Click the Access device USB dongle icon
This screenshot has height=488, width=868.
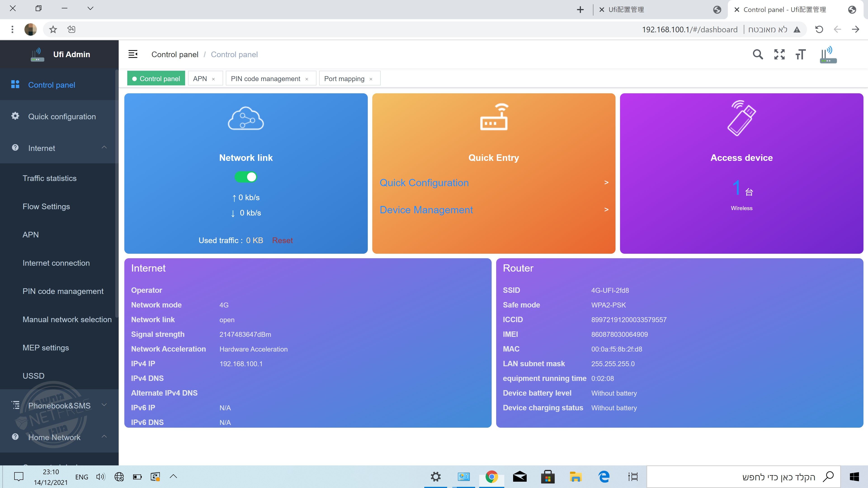(741, 118)
